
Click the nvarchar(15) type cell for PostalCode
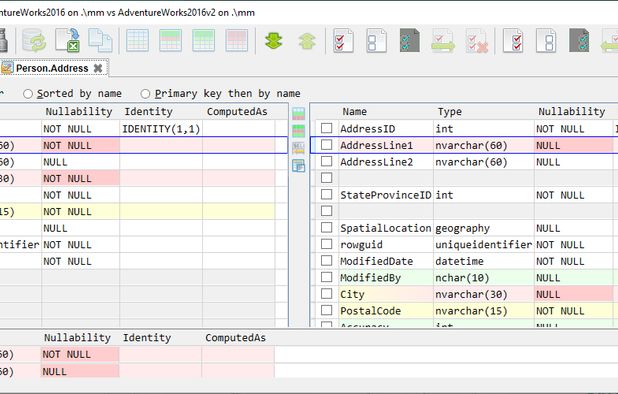point(484,311)
